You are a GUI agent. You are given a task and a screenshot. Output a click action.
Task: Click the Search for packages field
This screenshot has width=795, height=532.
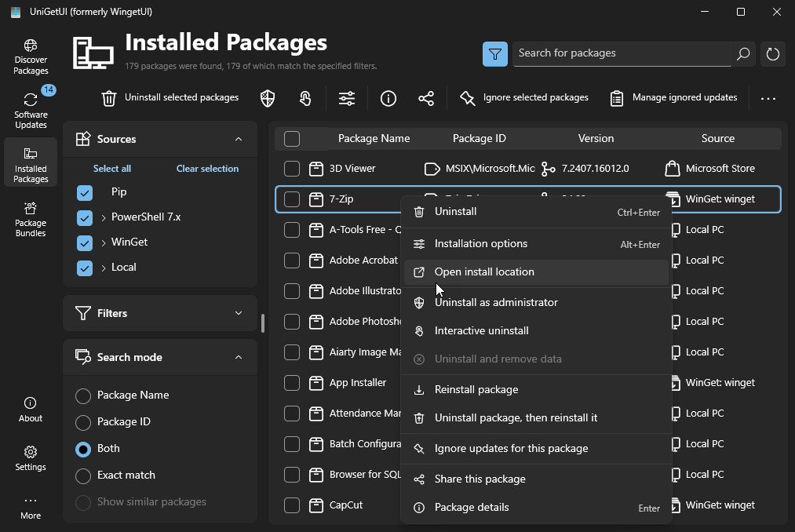pos(622,54)
